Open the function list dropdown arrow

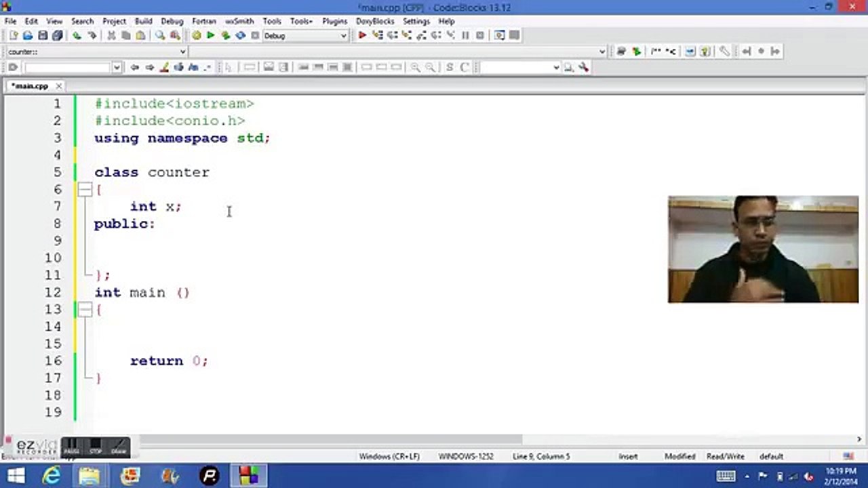(601, 52)
